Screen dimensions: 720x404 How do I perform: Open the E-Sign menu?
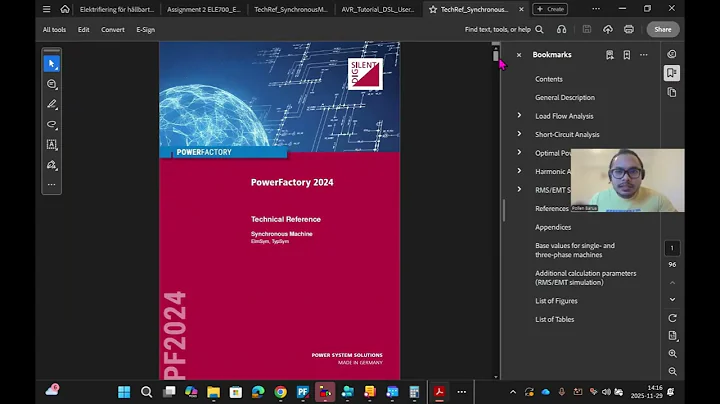tap(146, 29)
